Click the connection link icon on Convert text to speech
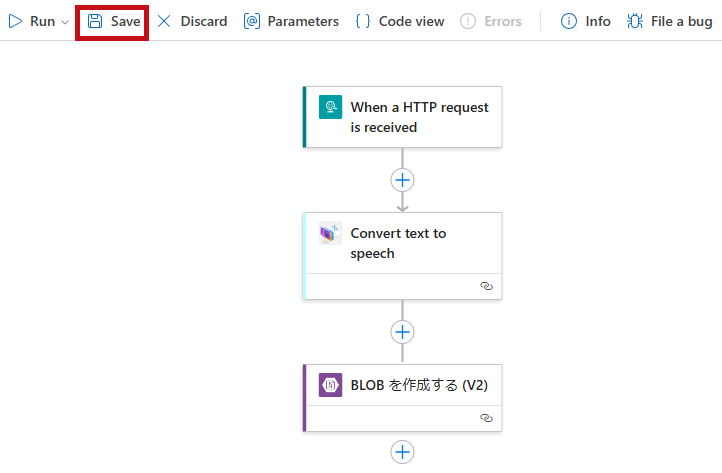The height and width of the screenshot is (473, 722). [x=486, y=286]
